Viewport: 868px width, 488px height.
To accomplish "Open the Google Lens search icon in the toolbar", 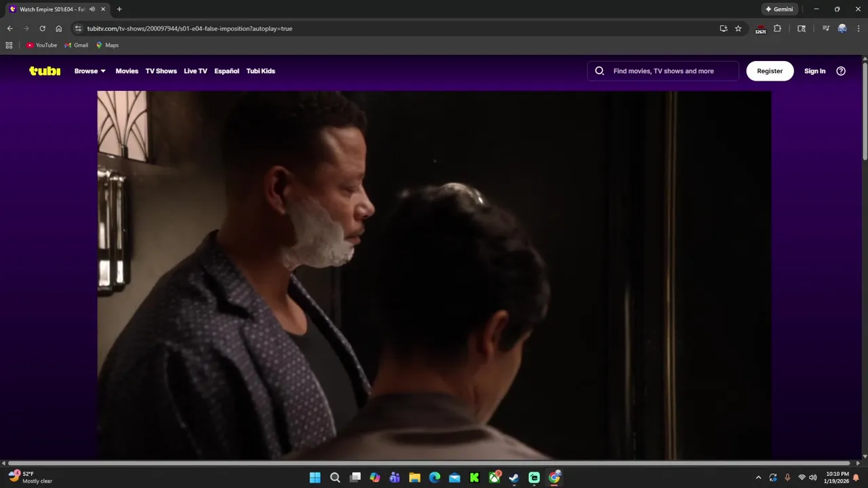I will [x=802, y=28].
